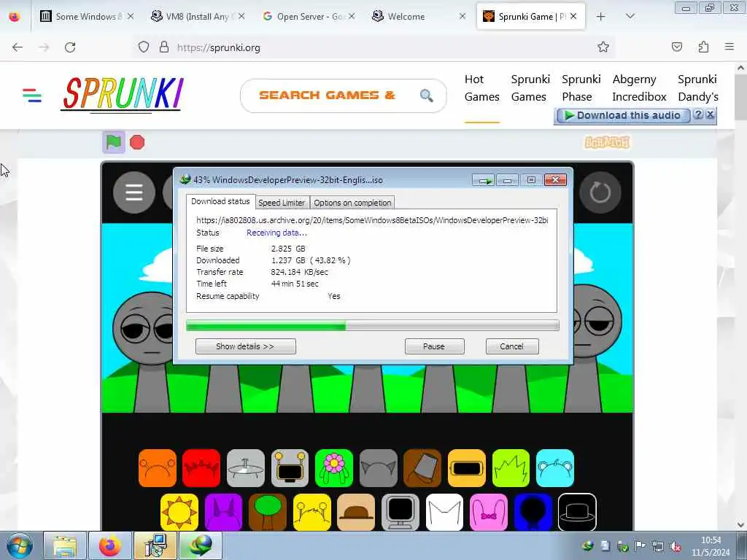Select the yellow antenna character icon
The width and height of the screenshot is (747, 560).
coord(312,513)
